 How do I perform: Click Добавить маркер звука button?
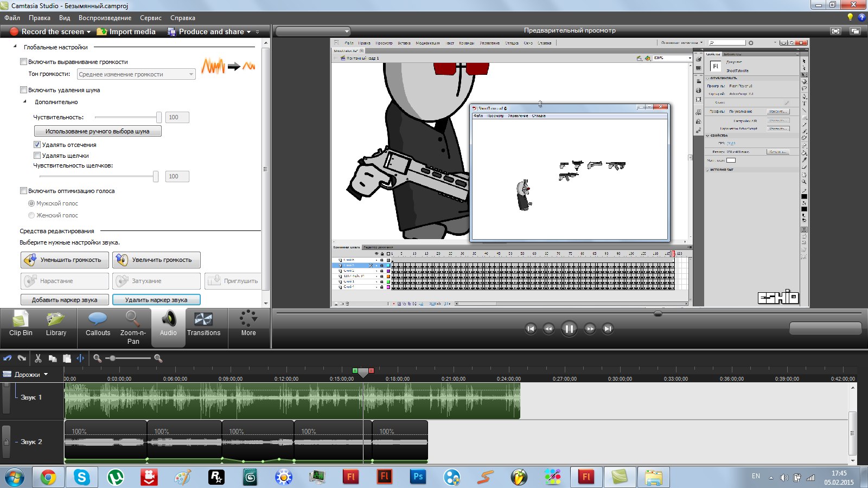[x=65, y=299]
